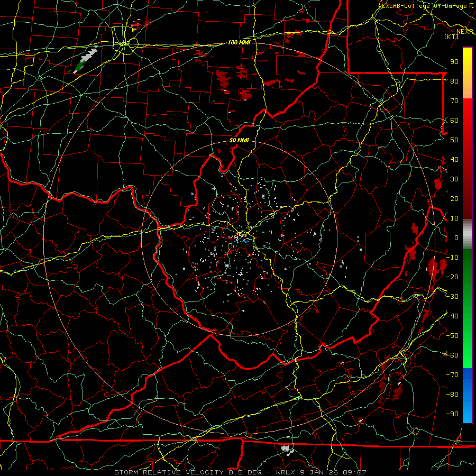Click the -30 value on velocity scale
The image size is (476, 476).
452,297
